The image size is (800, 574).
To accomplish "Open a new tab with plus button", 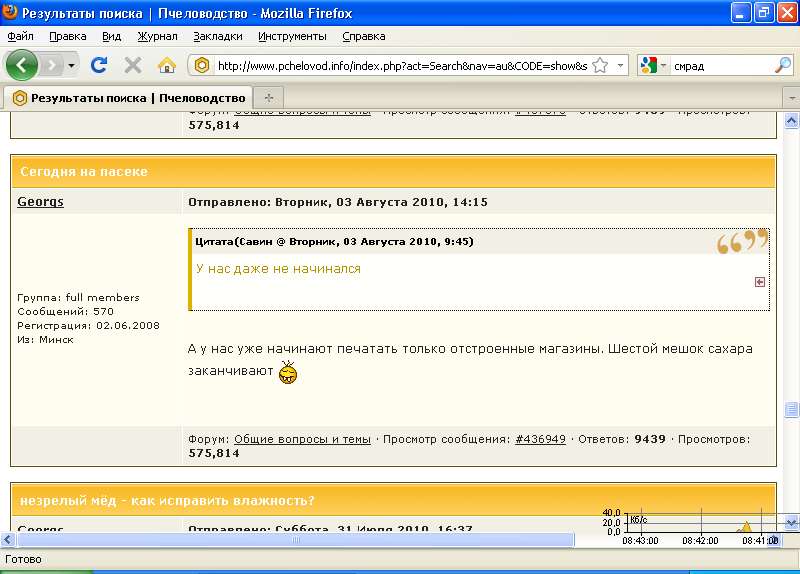I will tap(268, 98).
